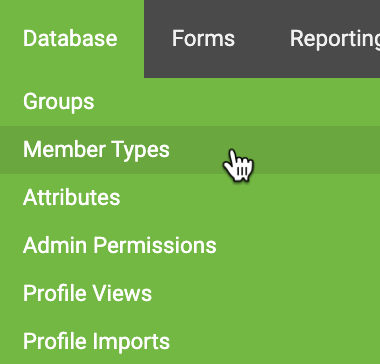Launch the Profile Imports page
This screenshot has width=380, height=364.
[190, 341]
